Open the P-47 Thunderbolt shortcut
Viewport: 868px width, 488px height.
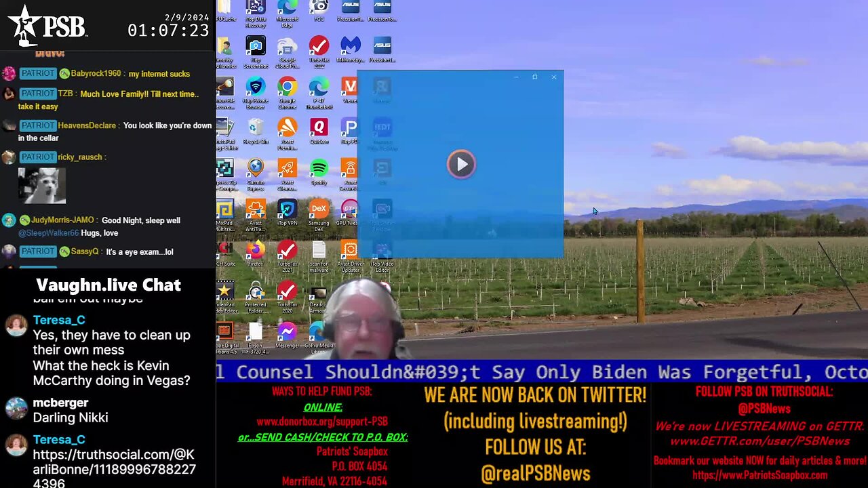tap(319, 93)
